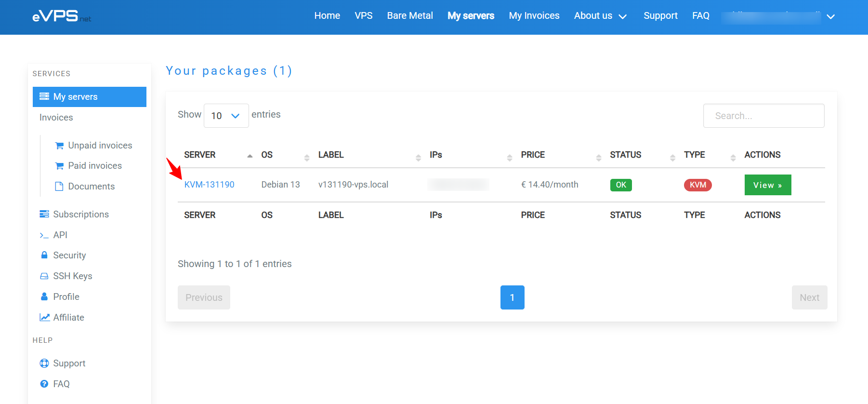Click the Profile user icon
The height and width of the screenshot is (404, 868).
pos(44,296)
